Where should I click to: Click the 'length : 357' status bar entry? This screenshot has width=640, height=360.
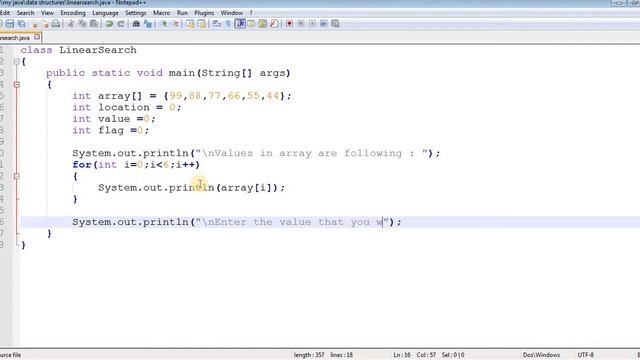309,355
